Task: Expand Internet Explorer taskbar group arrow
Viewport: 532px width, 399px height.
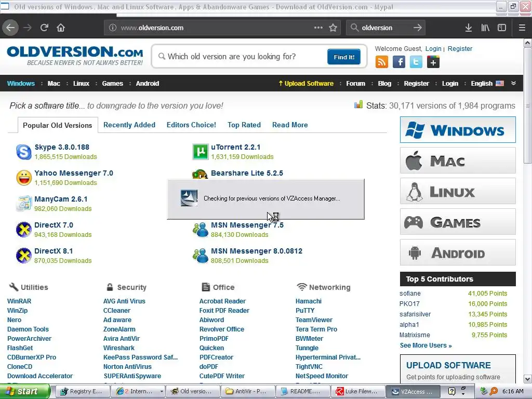Action: [162, 392]
